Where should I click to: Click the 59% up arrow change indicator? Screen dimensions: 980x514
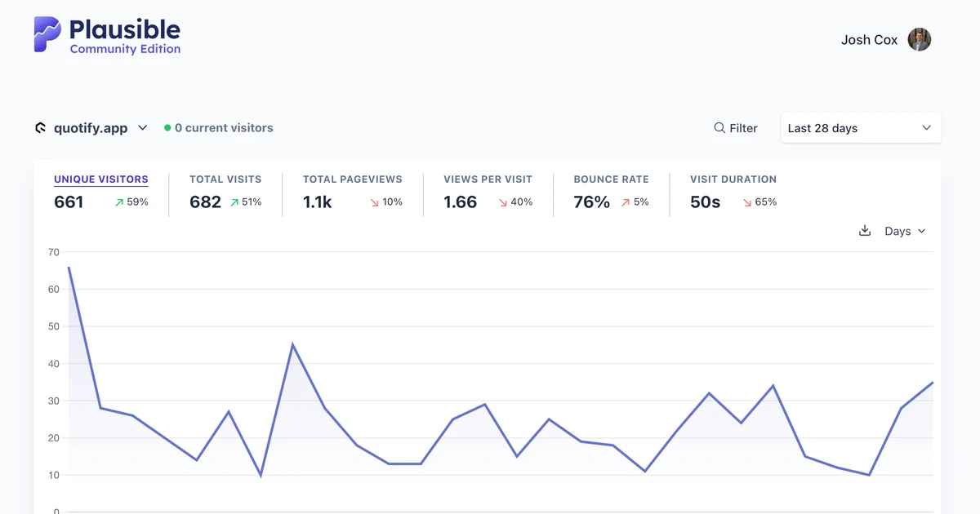[x=131, y=202]
